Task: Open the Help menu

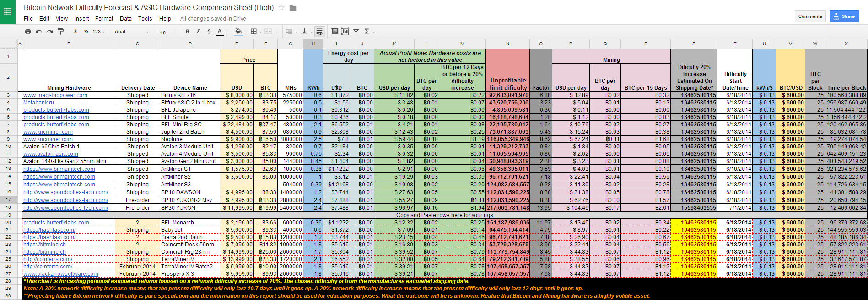Action: (x=165, y=19)
